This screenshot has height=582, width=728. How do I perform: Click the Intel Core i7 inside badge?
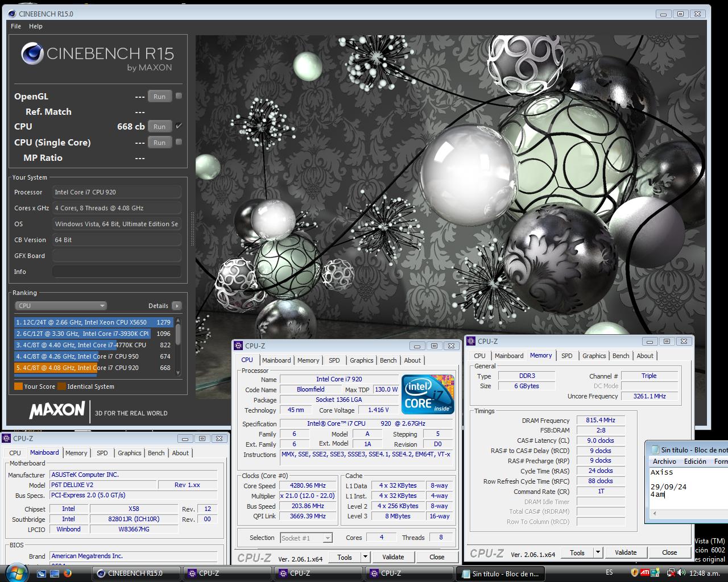427,394
